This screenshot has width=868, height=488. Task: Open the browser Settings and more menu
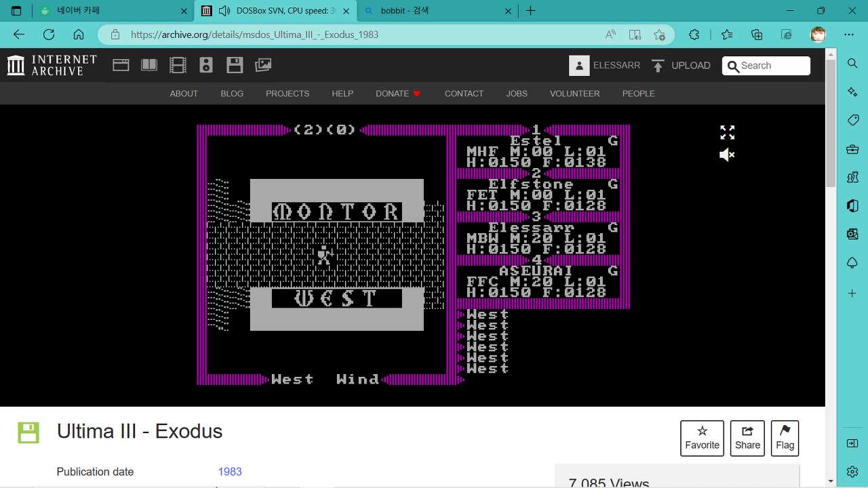click(x=849, y=35)
